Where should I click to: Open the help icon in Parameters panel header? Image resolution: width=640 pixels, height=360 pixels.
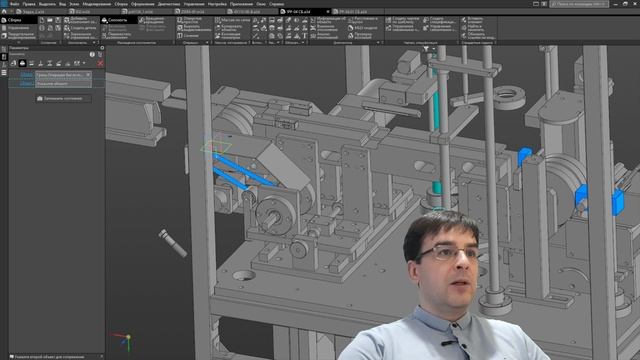92,54
